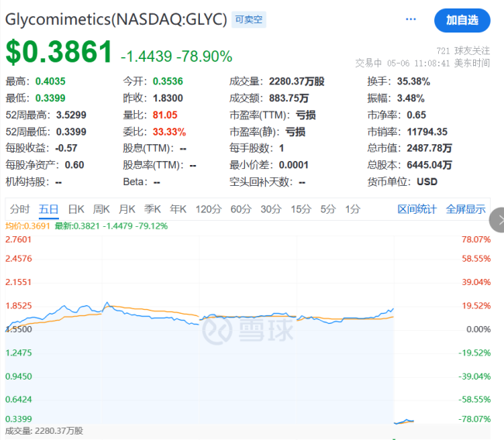Click the 换手 value 35.38%
The image size is (504, 440).
pos(413,81)
